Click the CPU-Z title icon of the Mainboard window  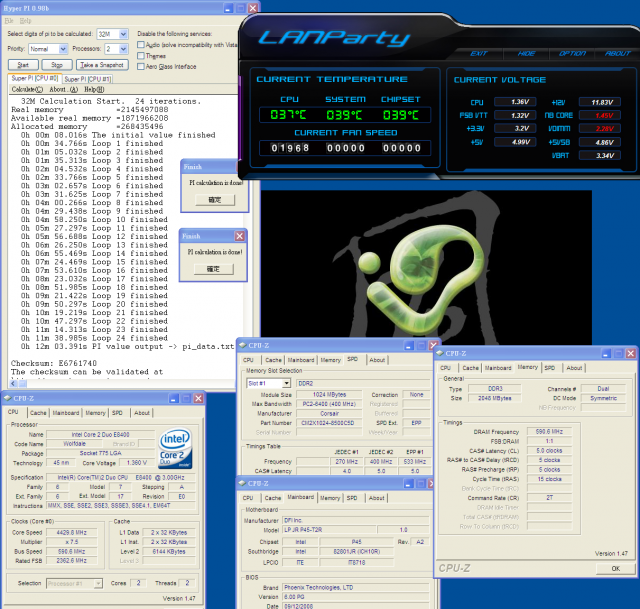click(x=242, y=483)
